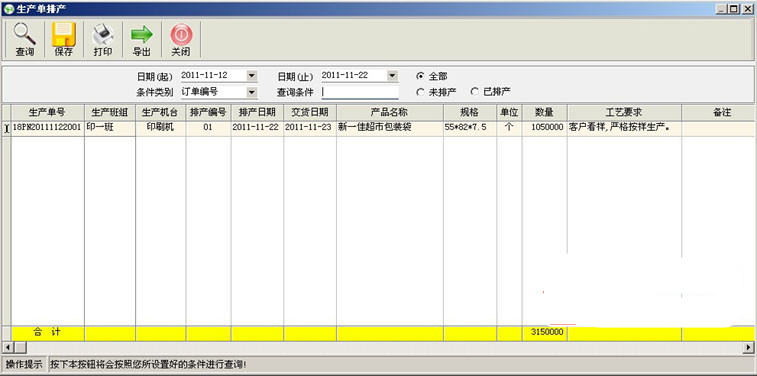Select the 个 unit cell
Image resolution: width=757 pixels, height=376 pixels.
509,128
